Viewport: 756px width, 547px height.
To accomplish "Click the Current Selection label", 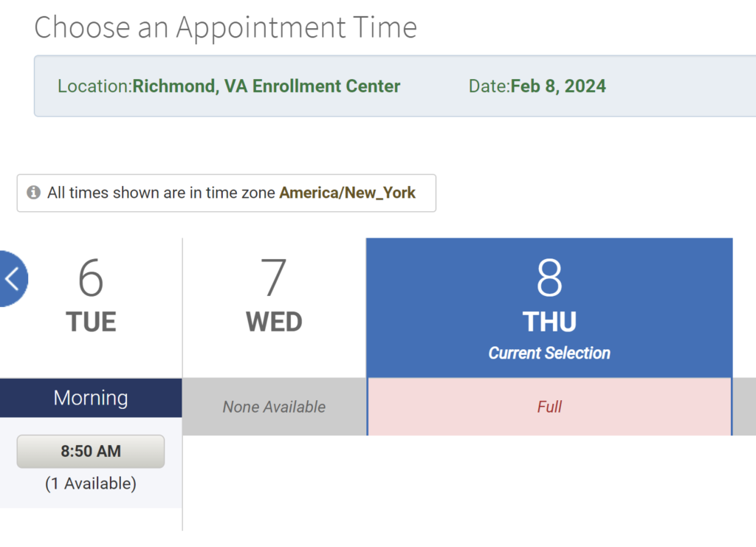I will click(549, 353).
